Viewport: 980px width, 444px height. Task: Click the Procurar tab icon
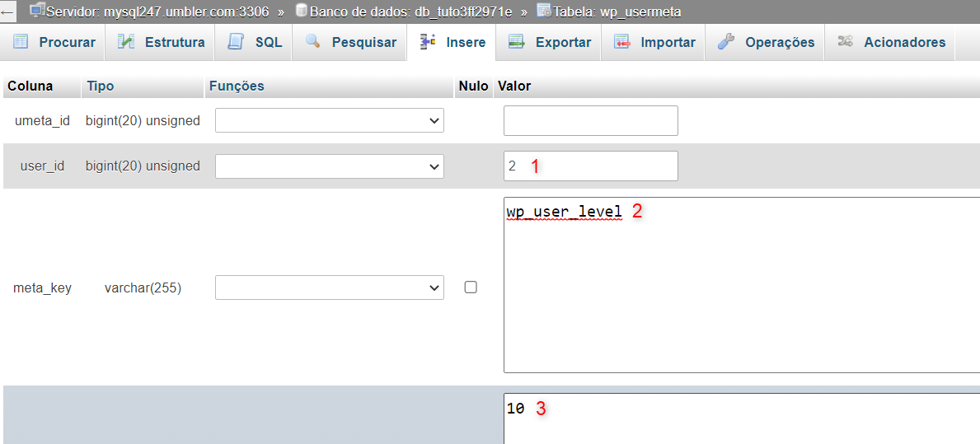click(x=21, y=42)
